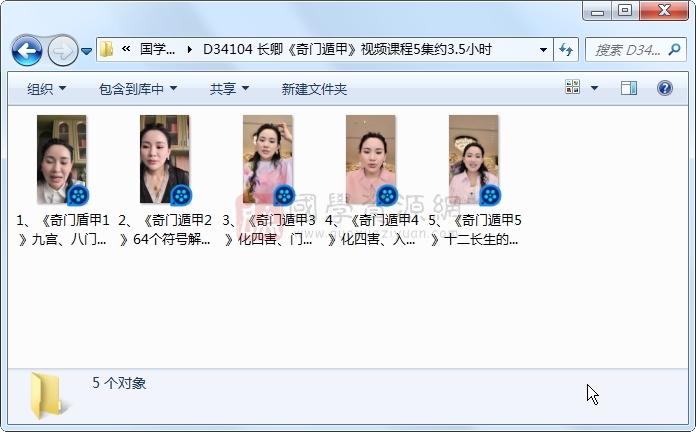Click 5 个对象 status text

point(119,383)
